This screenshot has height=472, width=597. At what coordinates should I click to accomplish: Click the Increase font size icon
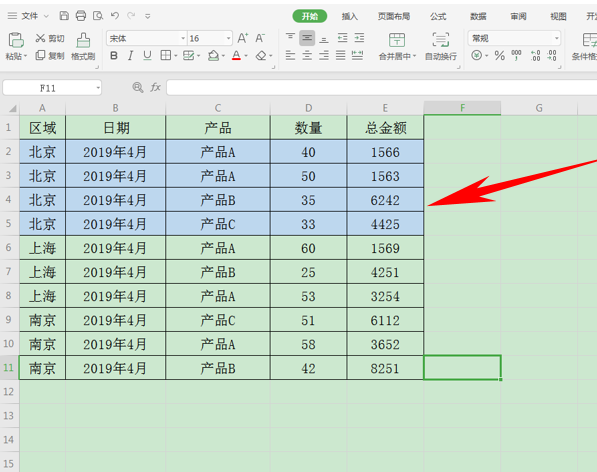243,38
